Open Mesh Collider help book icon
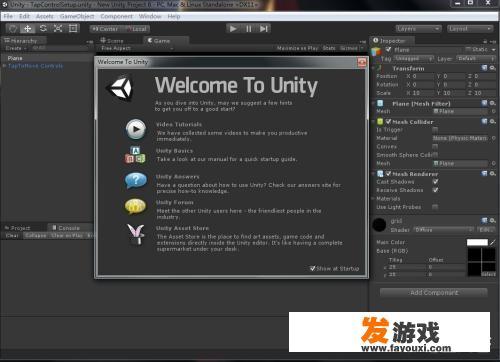 (484, 121)
